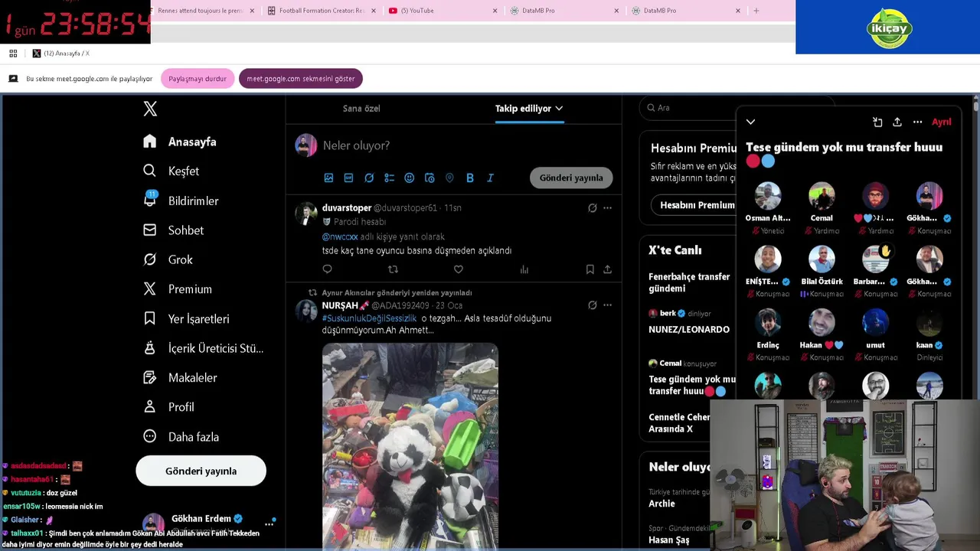
Task: Switch to YouTube browser tab
Action: point(443,11)
